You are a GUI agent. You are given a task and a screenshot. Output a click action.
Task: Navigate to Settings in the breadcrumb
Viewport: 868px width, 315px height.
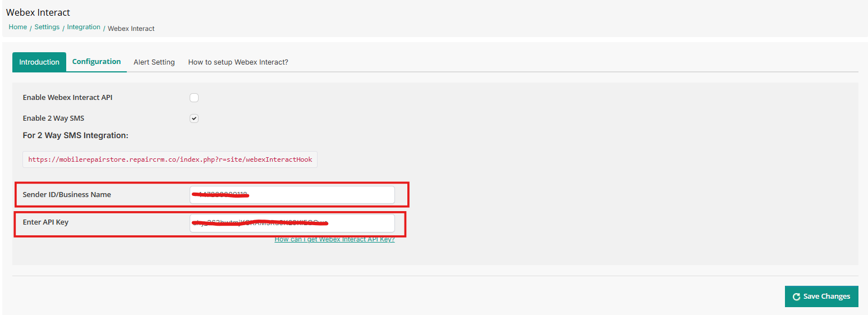[47, 27]
